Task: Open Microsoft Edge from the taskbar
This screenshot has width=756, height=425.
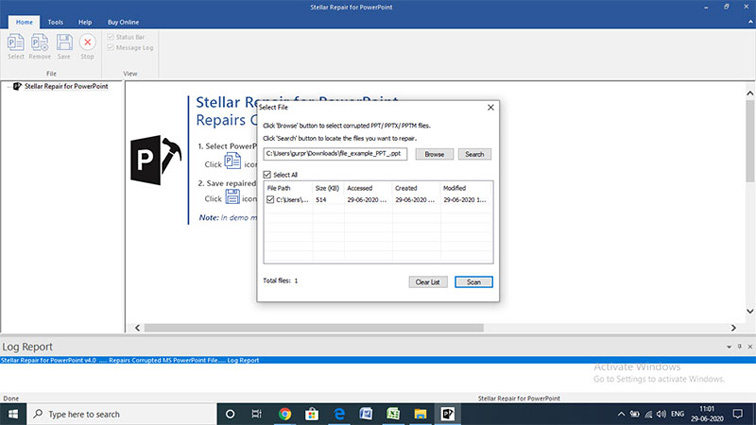Action: 339,414
